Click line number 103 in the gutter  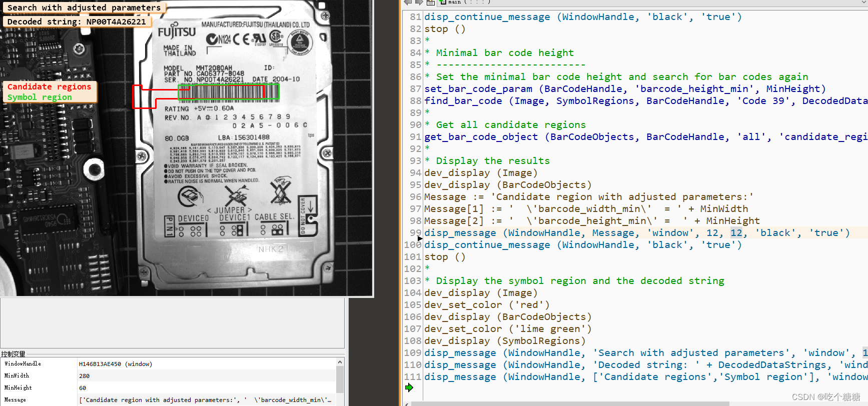(x=413, y=281)
